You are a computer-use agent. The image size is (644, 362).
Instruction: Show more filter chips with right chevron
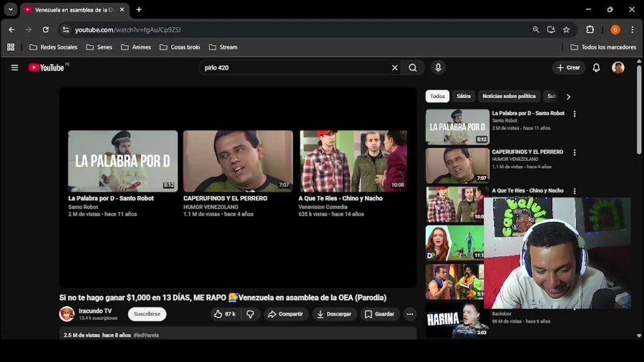coord(568,97)
